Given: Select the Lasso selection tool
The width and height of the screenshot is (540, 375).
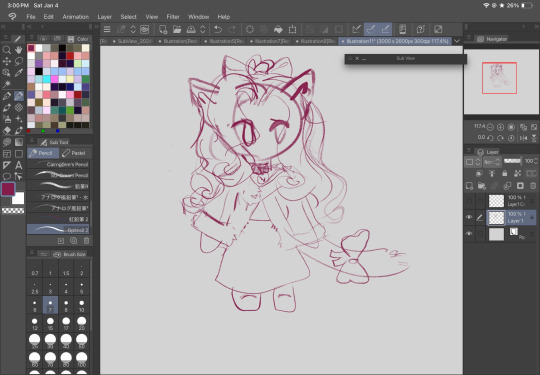Looking at the screenshot, I should (19, 61).
